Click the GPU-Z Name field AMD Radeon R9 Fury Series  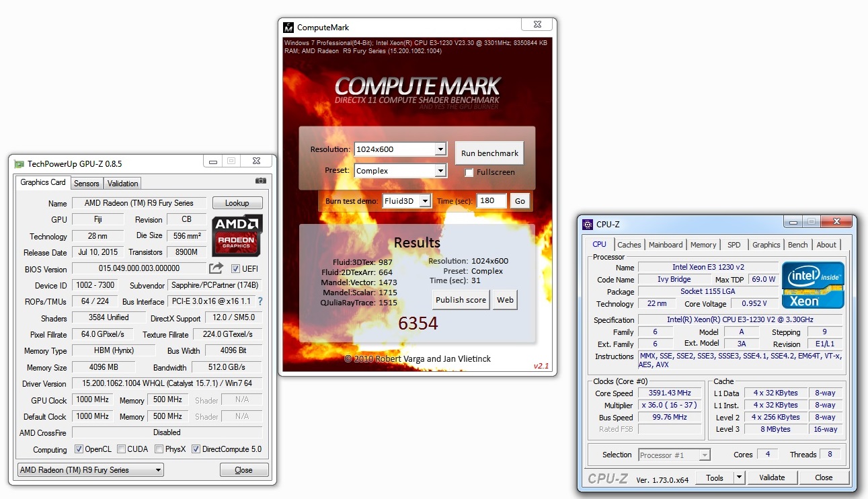click(x=139, y=203)
